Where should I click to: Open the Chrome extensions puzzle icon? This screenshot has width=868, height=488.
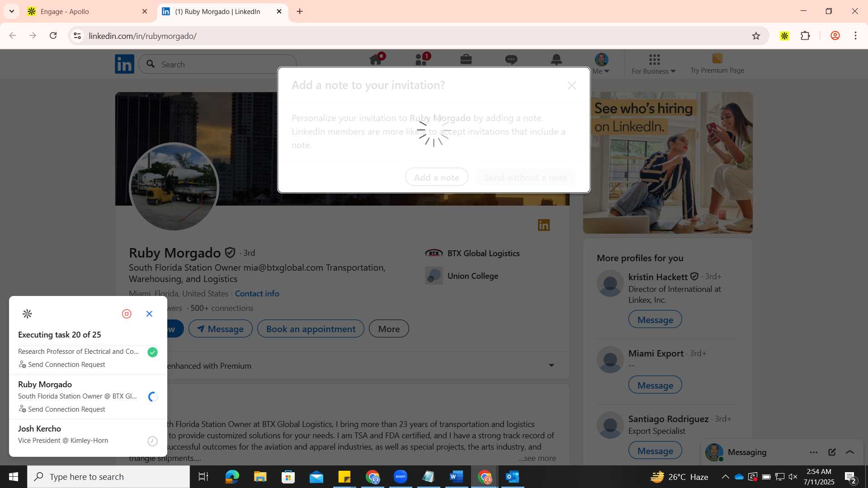pyautogui.click(x=805, y=36)
